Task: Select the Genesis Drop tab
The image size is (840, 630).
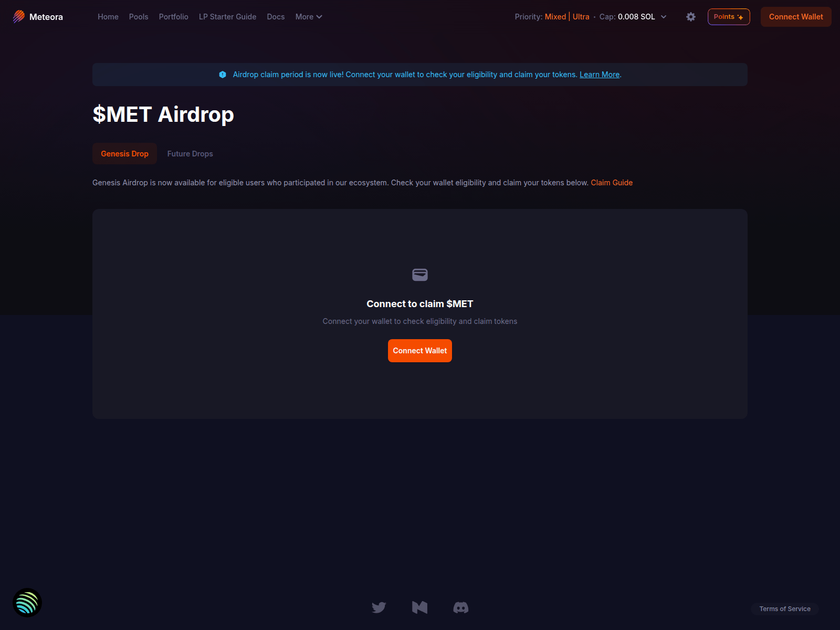Action: pyautogui.click(x=124, y=154)
